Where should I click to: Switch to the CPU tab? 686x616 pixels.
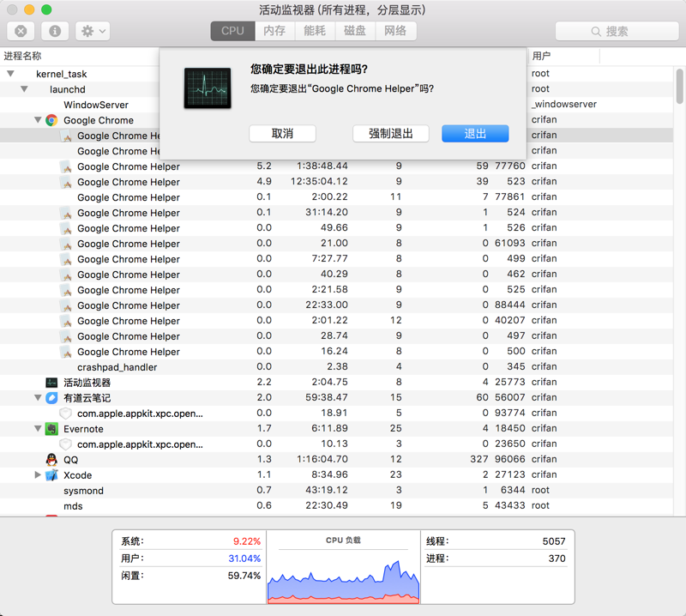pos(232,31)
